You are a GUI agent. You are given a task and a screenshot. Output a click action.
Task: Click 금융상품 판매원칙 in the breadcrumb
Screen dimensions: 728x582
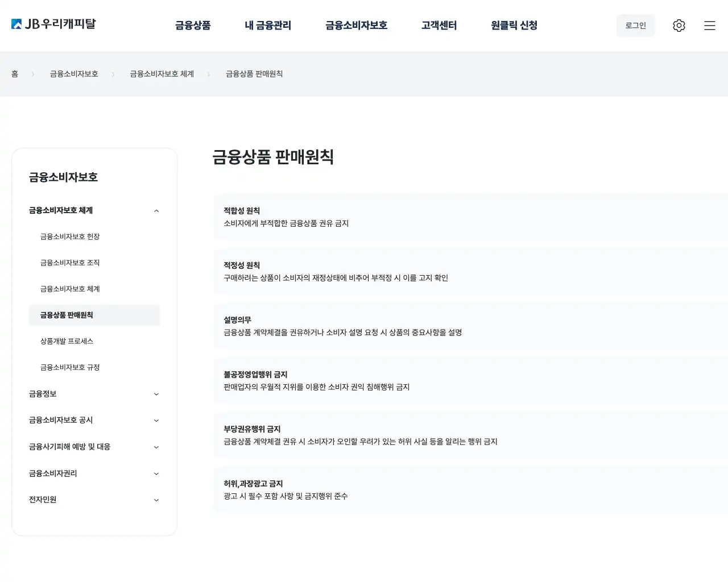pos(254,74)
